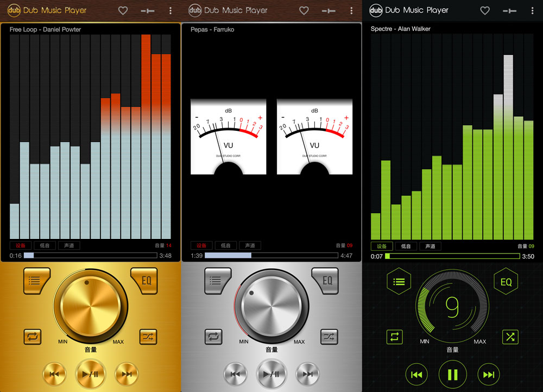Open the playlist button in silver player
543x392 pixels.
point(217,281)
